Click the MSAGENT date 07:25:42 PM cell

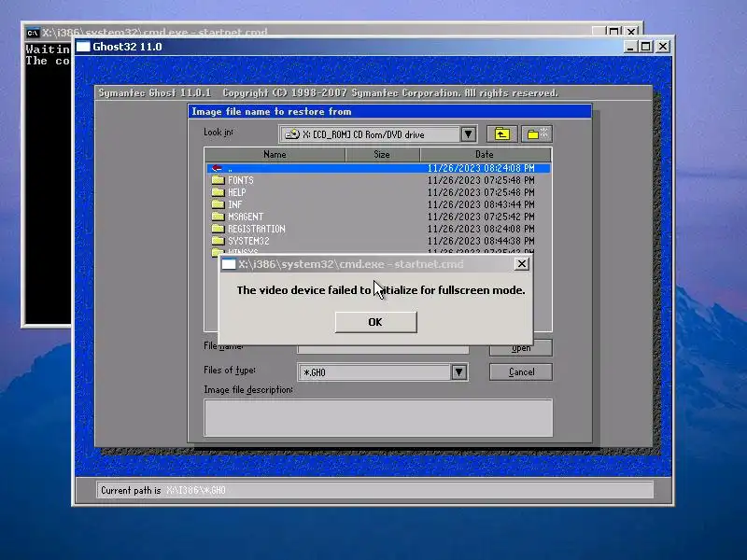(481, 217)
